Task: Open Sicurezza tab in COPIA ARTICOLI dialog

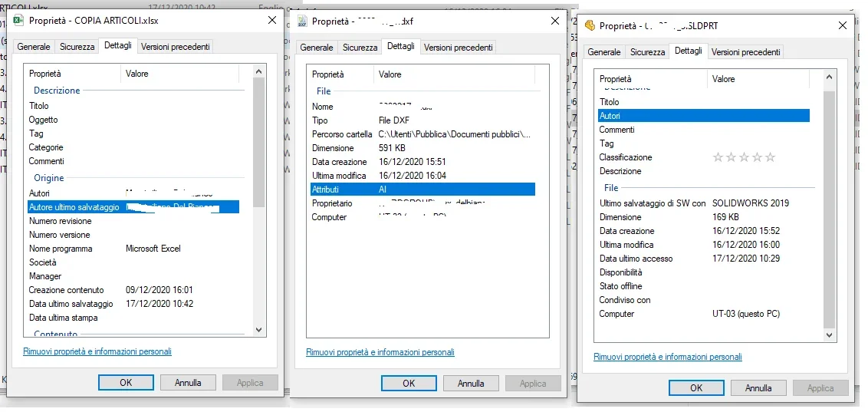Action: coord(77,47)
